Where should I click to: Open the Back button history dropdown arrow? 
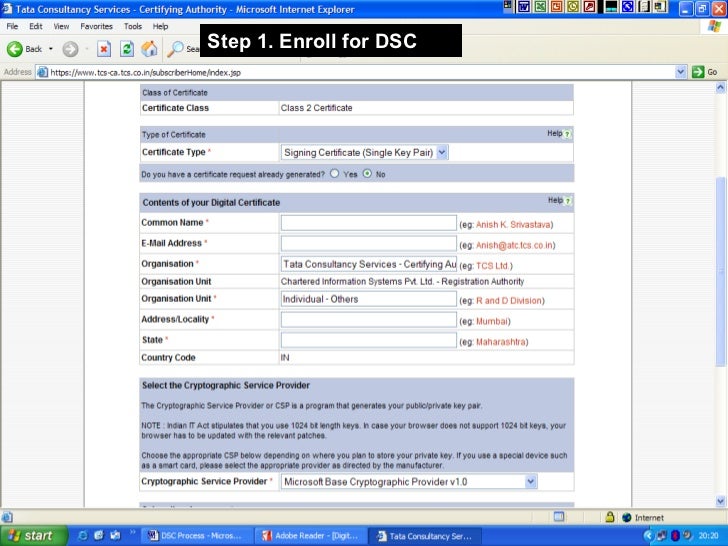(x=51, y=49)
